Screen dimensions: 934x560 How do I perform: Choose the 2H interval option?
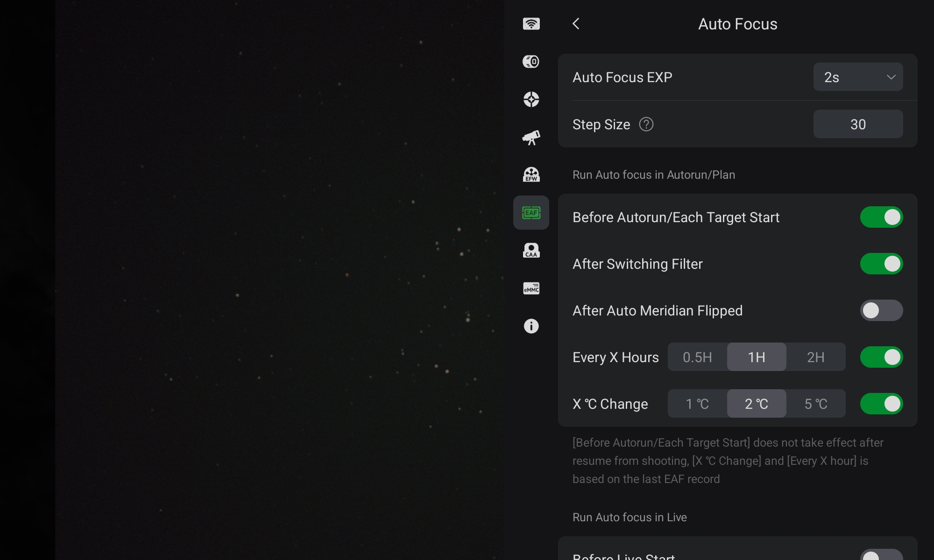point(815,357)
